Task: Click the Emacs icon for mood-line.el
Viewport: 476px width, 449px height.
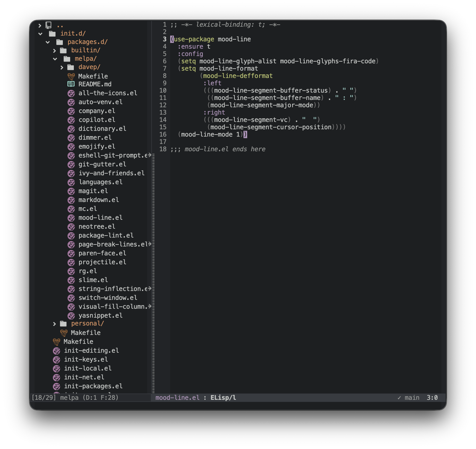Action: 71,218
